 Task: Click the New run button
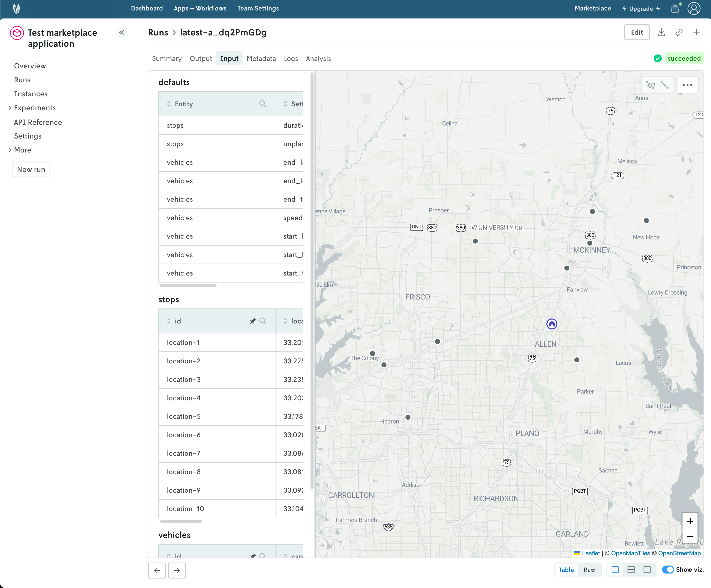[31, 169]
